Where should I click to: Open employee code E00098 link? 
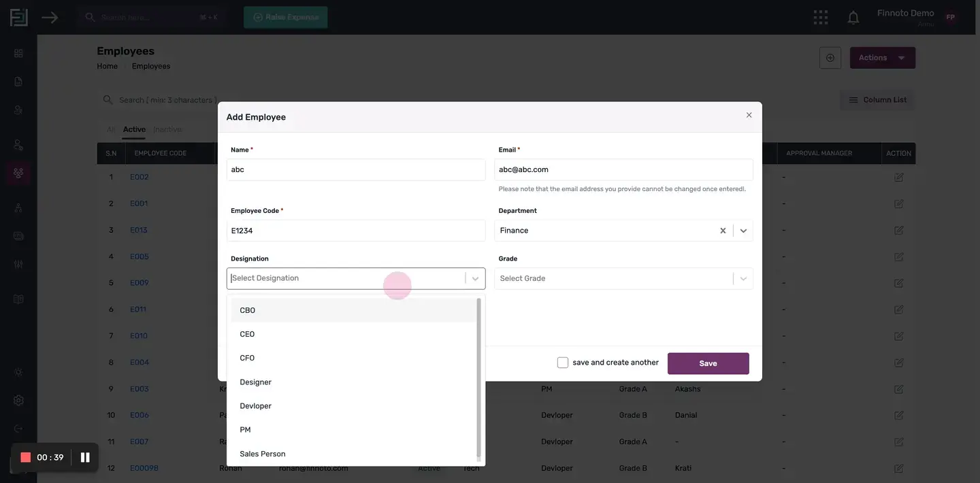click(144, 468)
